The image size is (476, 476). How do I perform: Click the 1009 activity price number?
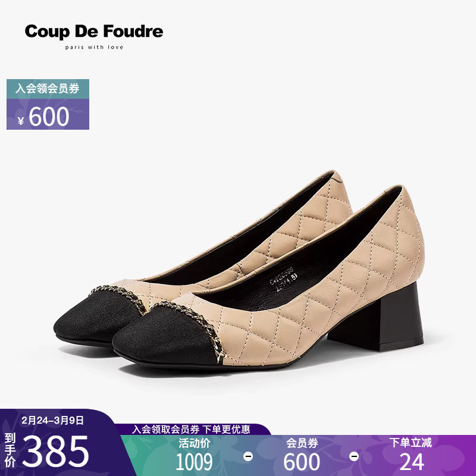point(194,462)
